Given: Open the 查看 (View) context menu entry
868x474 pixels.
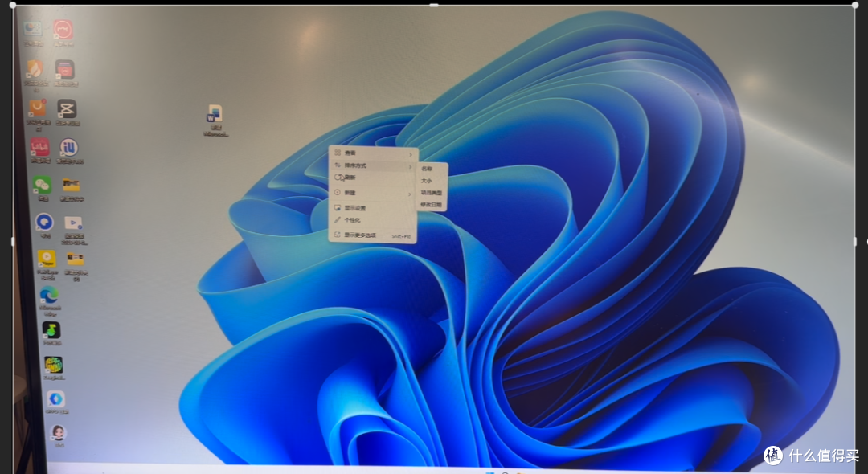Looking at the screenshot, I should coord(373,153).
